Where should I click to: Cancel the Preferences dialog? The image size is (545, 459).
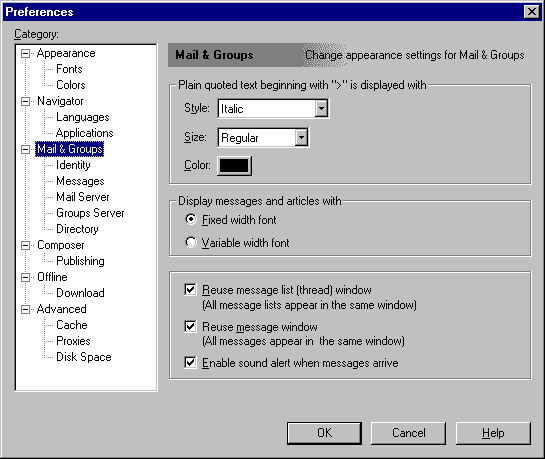[408, 433]
